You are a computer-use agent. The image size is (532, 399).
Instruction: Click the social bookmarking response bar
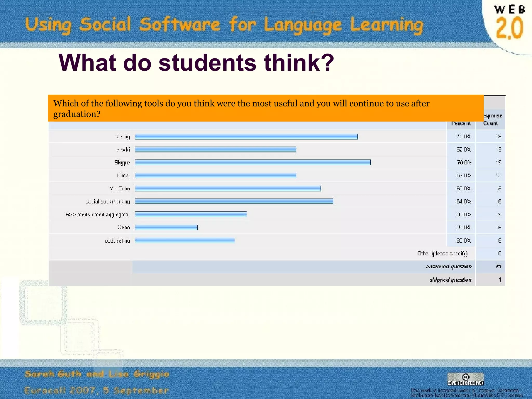click(234, 201)
